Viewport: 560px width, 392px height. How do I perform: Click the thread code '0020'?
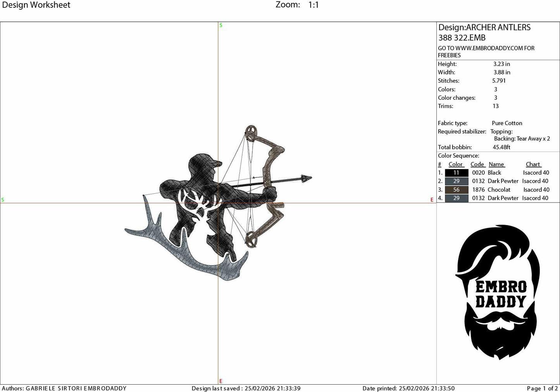coord(478,173)
